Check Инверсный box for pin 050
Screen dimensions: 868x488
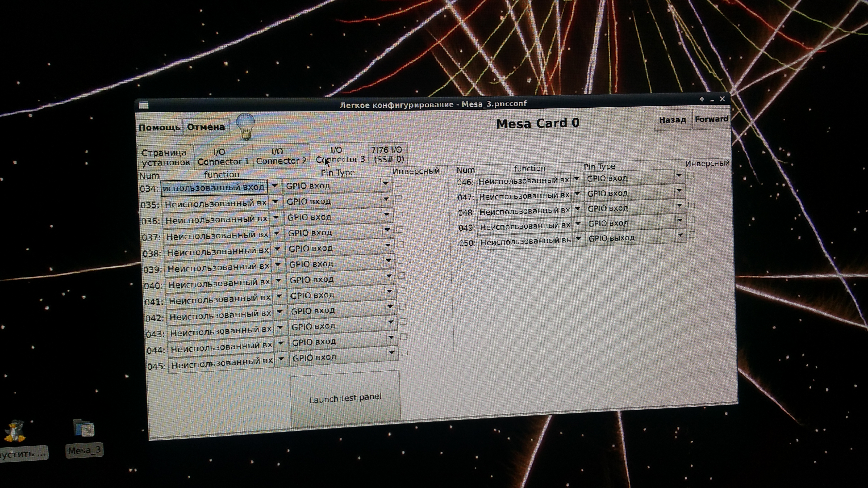point(692,235)
